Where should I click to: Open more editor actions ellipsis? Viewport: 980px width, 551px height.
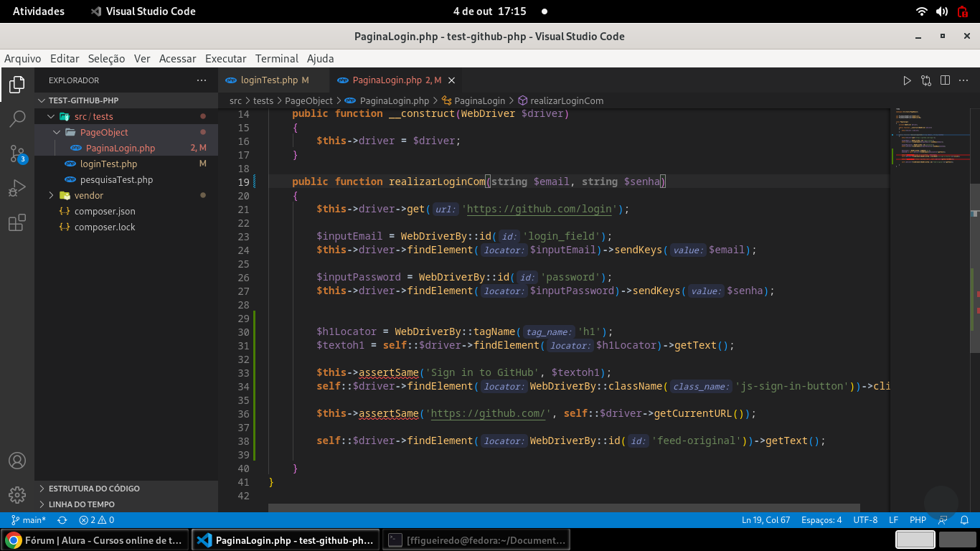964,80
